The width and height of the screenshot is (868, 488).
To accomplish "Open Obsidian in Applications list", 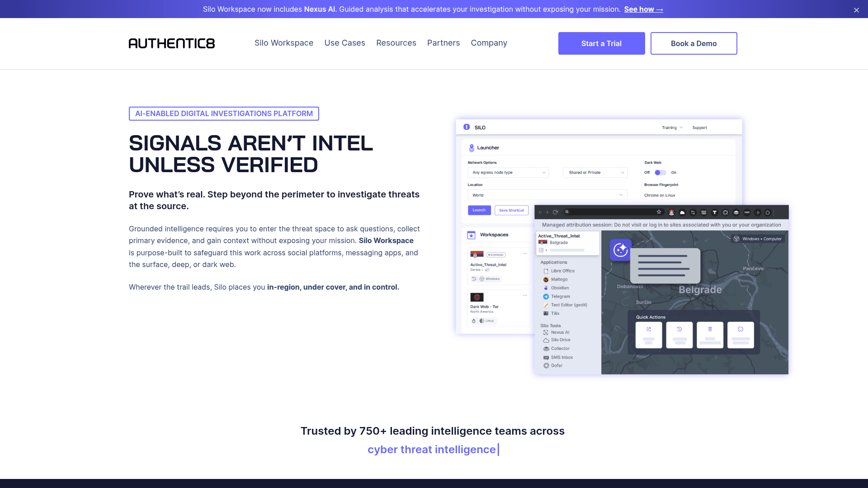I will 556,288.
